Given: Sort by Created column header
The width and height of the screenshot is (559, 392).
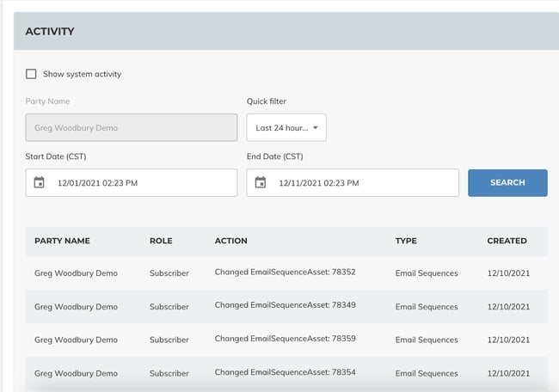Looking at the screenshot, I should point(507,241).
